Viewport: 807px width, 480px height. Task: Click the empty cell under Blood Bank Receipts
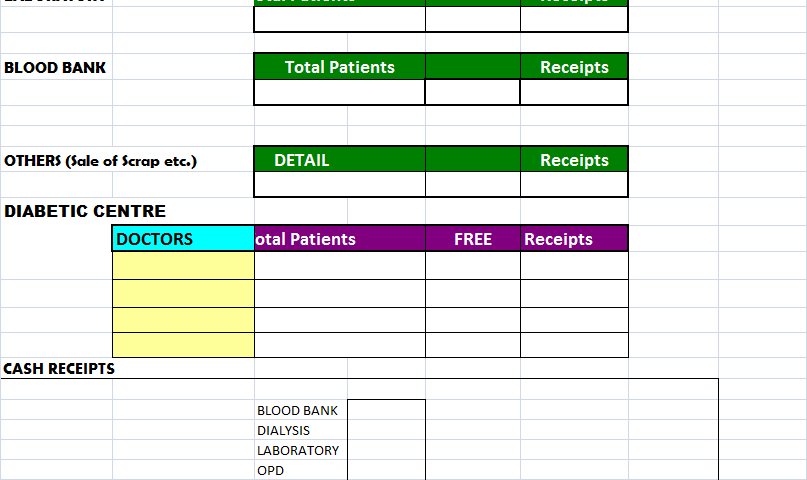574,93
